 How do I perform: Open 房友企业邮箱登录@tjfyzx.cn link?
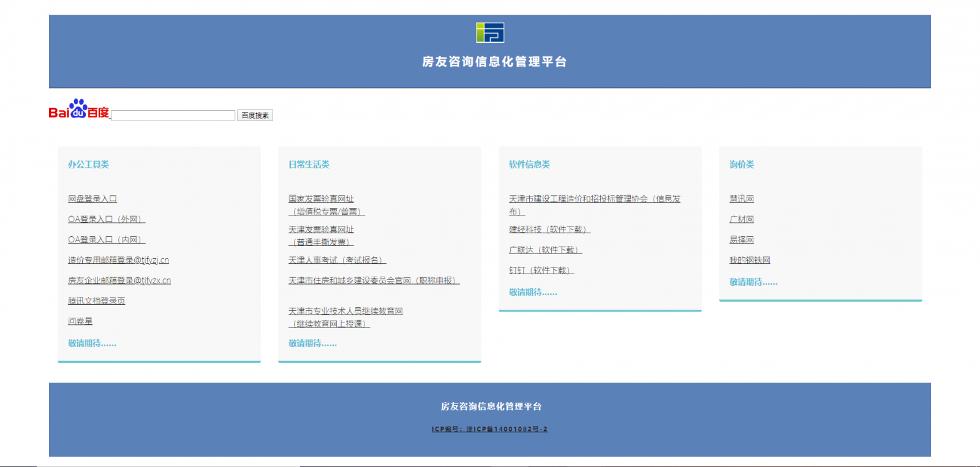pyautogui.click(x=119, y=280)
